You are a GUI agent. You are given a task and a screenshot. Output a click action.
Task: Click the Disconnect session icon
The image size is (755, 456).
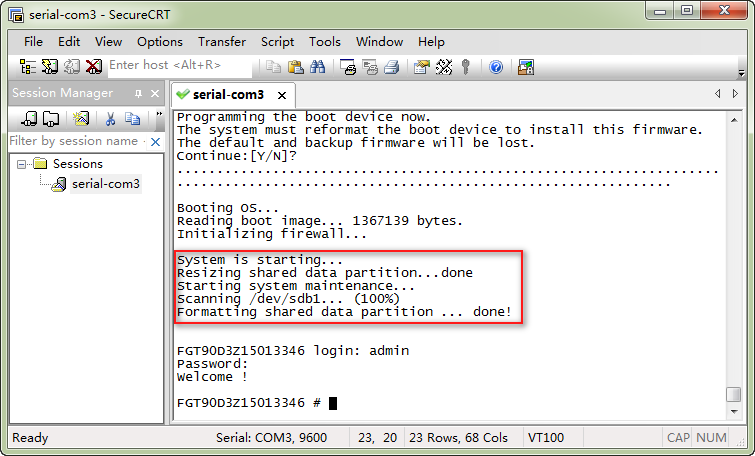pyautogui.click(x=94, y=66)
